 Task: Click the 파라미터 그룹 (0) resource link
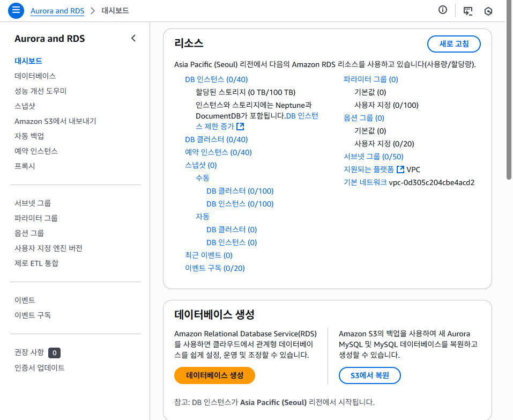click(371, 79)
